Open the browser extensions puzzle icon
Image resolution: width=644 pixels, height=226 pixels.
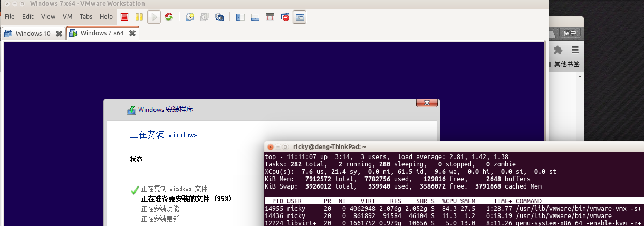(558, 50)
